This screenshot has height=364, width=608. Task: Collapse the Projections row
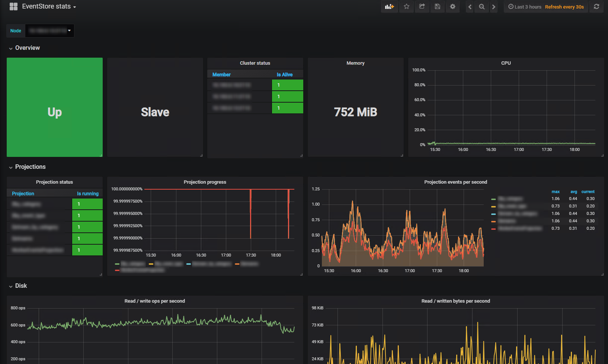(30, 167)
